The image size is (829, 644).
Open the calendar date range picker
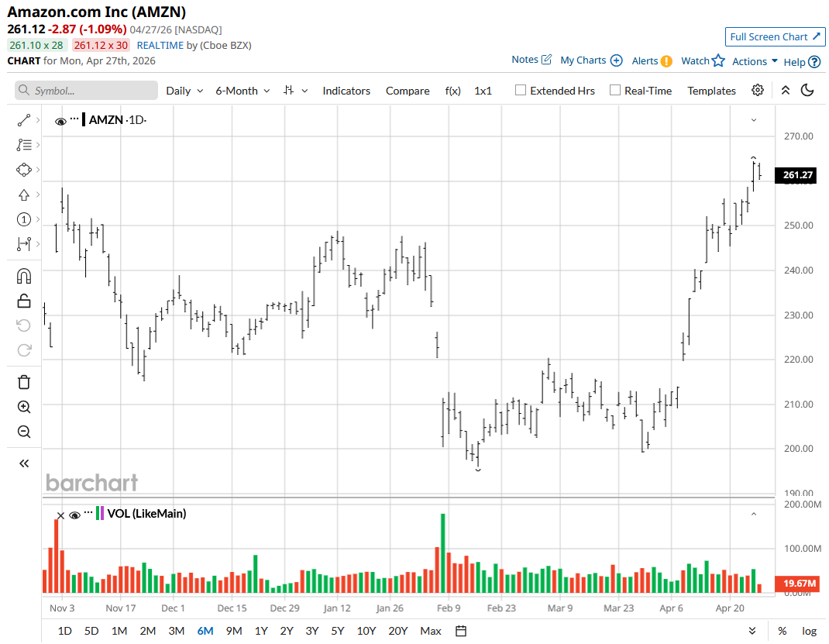click(x=461, y=631)
